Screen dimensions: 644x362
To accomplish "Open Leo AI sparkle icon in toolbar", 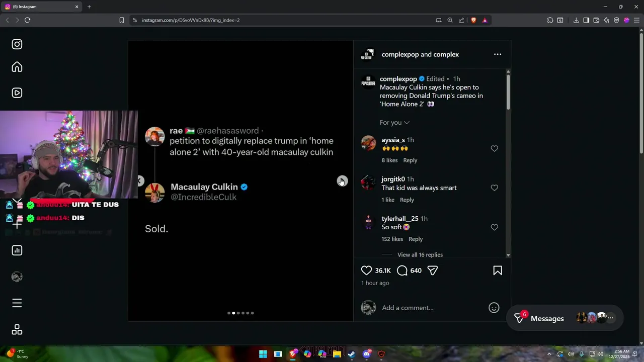I will [606, 20].
